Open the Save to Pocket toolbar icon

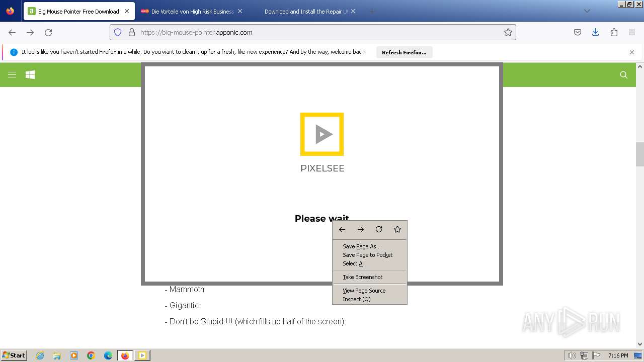click(578, 32)
